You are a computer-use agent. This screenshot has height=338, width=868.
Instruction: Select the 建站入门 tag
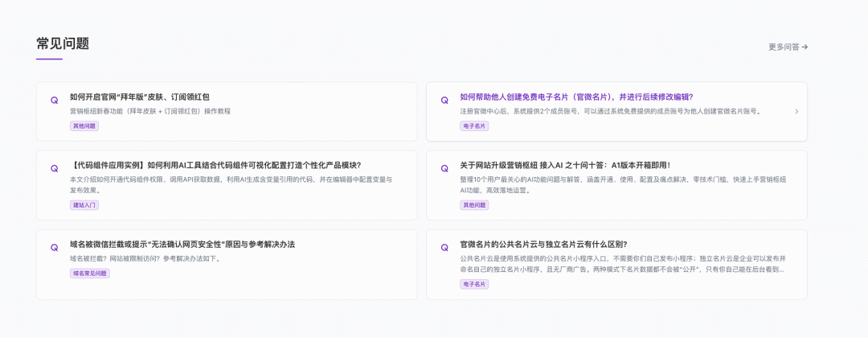pyautogui.click(x=84, y=205)
